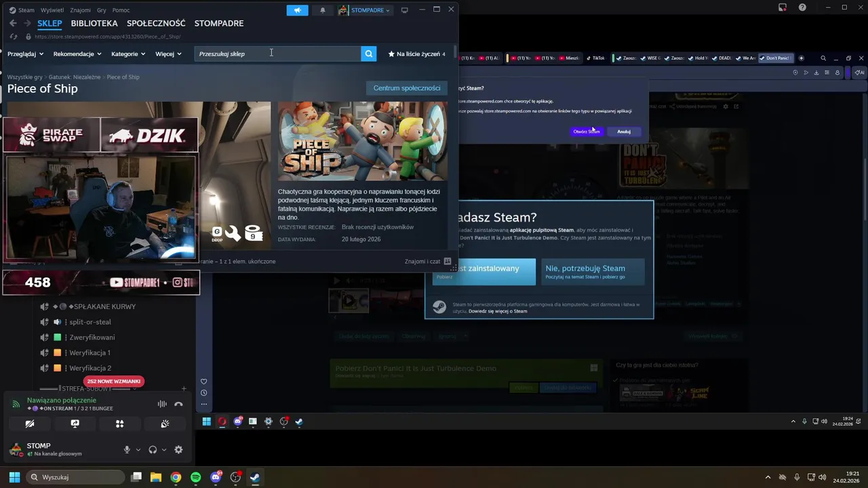Click browser AI button in toolbar
Image resolution: width=868 pixels, height=488 pixels.
tap(859, 73)
